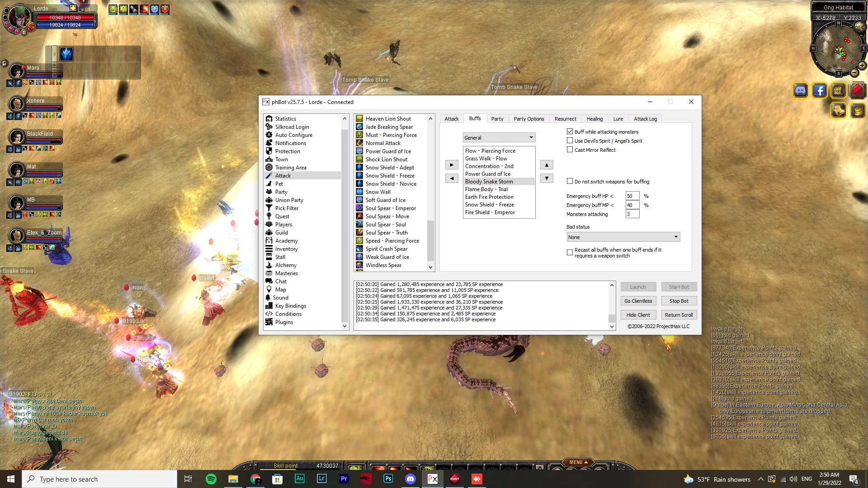Click the Facebook icon in game overlay
The image size is (868, 488).
tap(819, 90)
